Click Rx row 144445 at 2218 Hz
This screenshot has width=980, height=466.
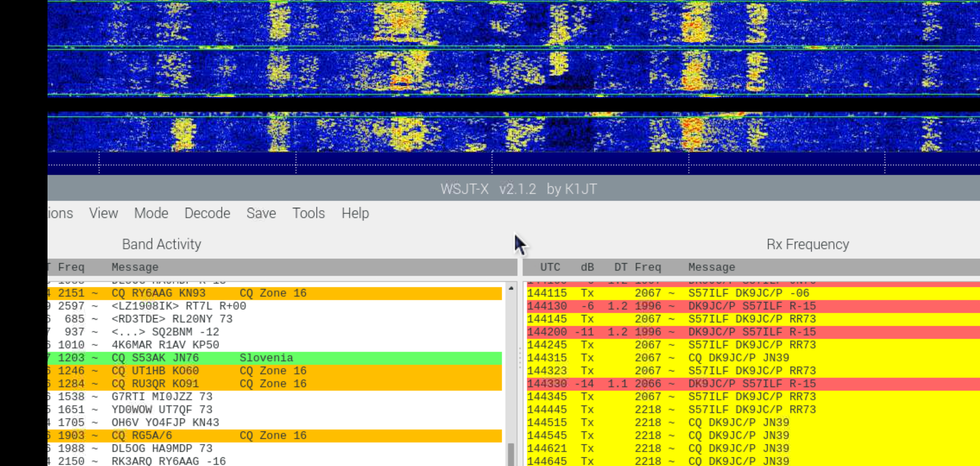pos(753,410)
